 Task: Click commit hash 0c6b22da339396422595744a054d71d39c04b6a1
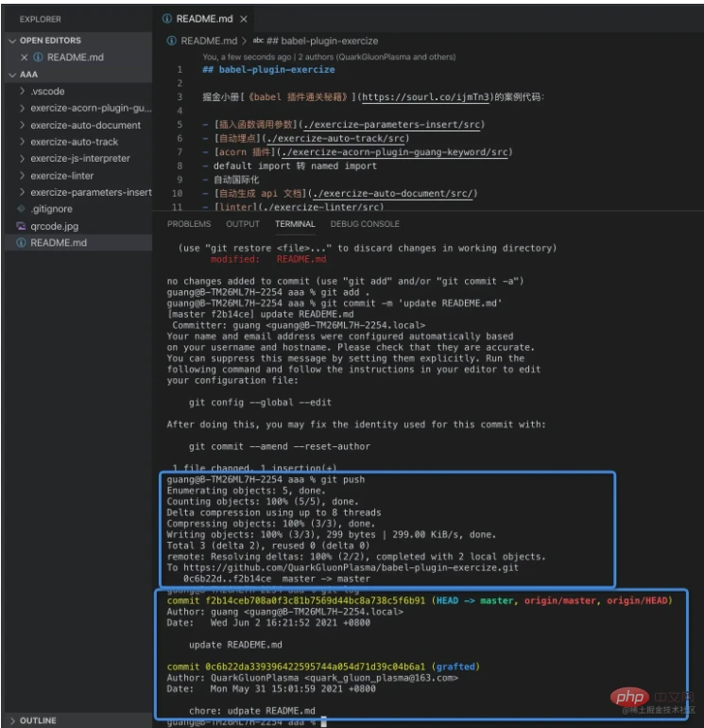pos(315,667)
